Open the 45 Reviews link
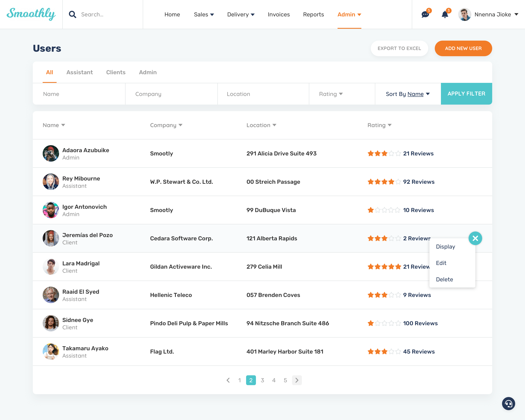This screenshot has height=420, width=525. click(x=419, y=351)
